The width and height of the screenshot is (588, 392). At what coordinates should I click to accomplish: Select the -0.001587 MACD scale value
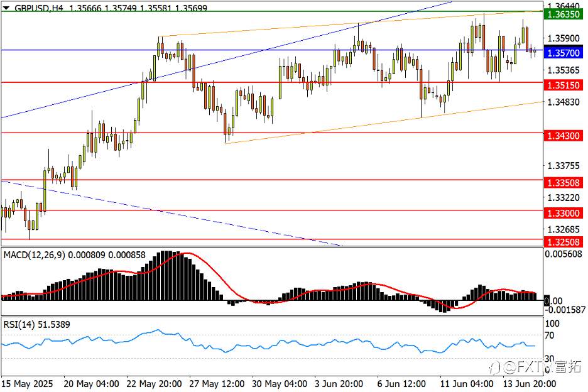565,310
